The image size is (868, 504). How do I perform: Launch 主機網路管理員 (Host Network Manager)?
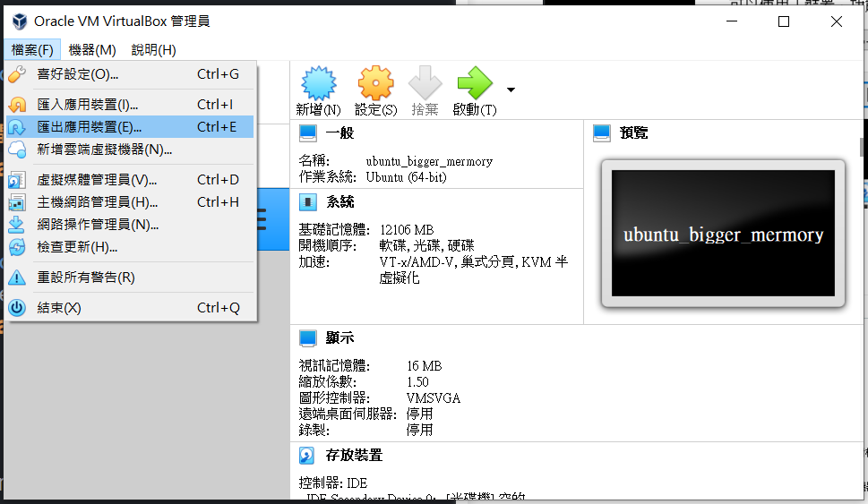[x=97, y=202]
